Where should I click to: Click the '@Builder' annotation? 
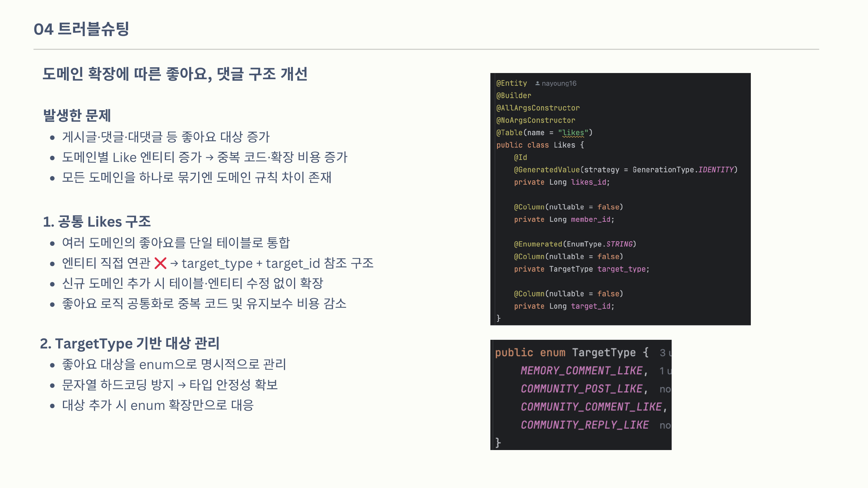(514, 95)
